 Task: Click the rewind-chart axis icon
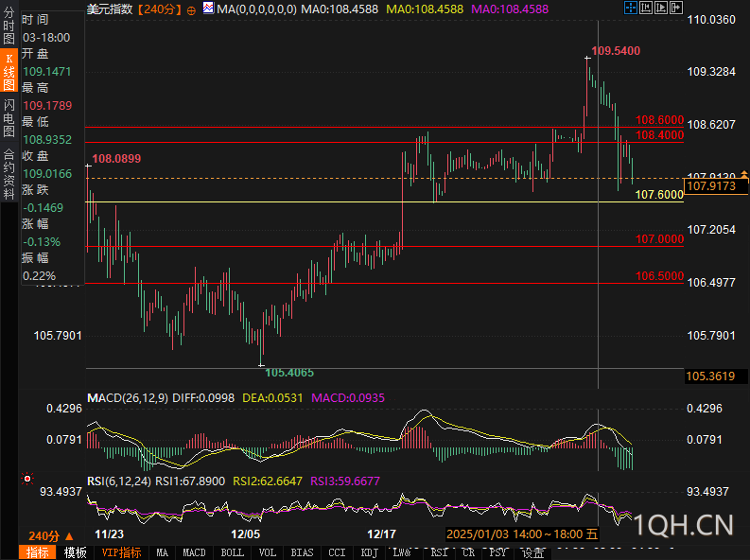click(646, 8)
